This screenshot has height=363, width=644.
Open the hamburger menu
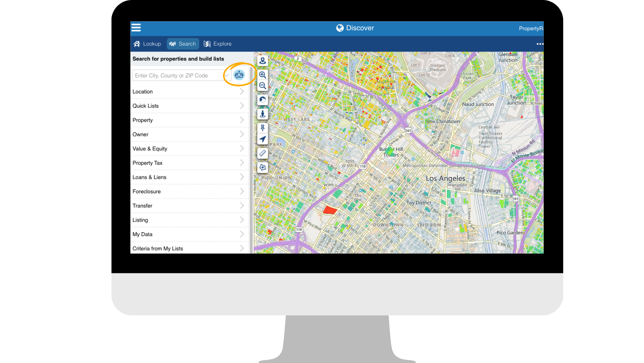coord(136,27)
